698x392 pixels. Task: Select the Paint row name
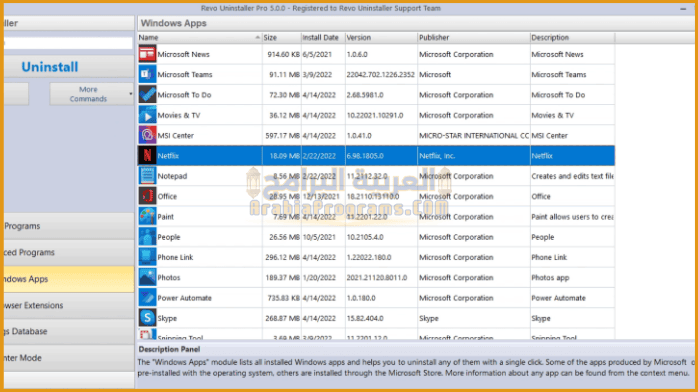pyautogui.click(x=166, y=217)
